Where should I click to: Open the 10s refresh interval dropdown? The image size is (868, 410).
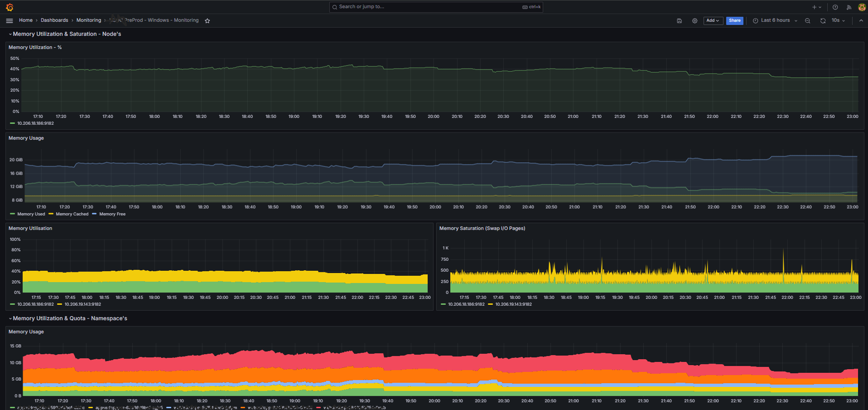point(838,20)
